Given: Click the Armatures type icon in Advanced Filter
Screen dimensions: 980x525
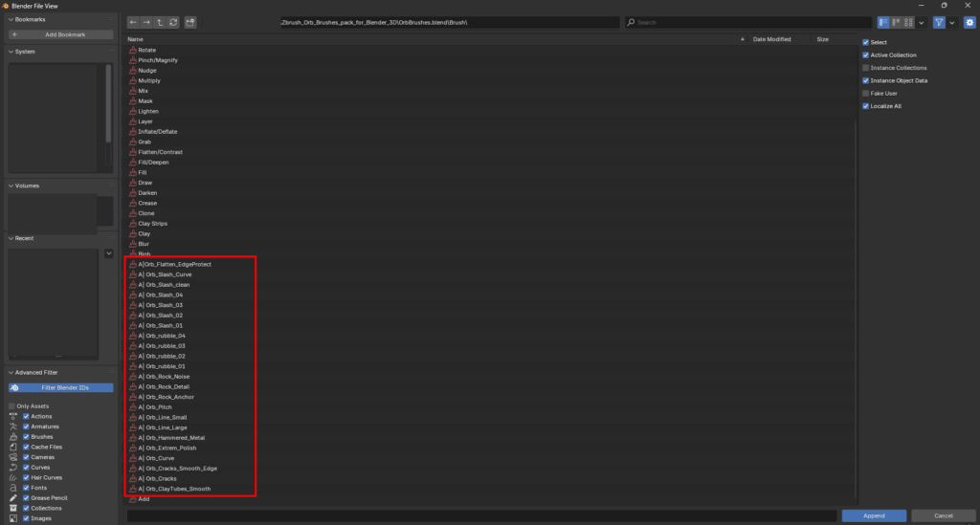Looking at the screenshot, I should pos(13,427).
